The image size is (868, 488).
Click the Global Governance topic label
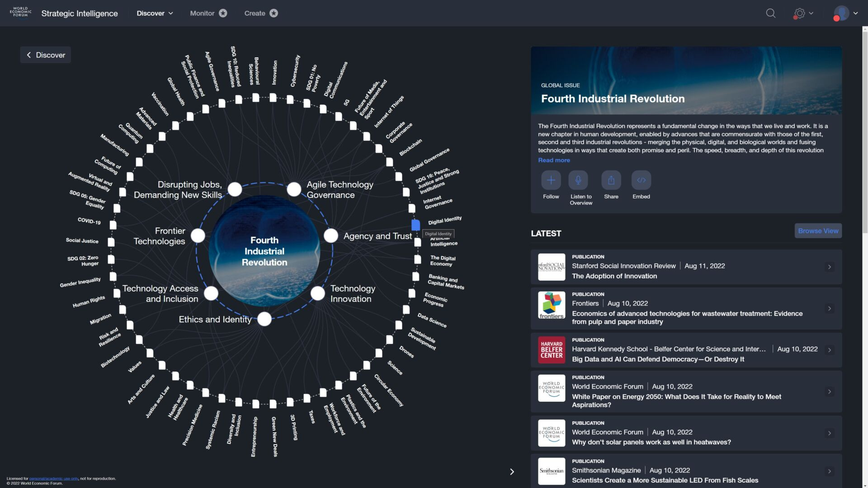pyautogui.click(x=429, y=159)
